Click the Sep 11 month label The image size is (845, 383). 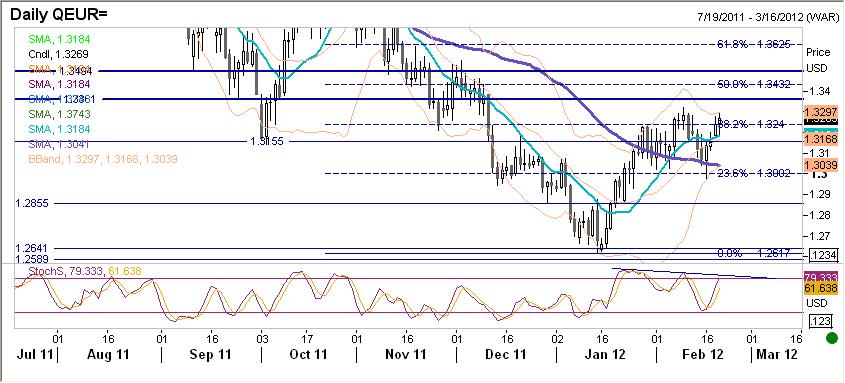pyautogui.click(x=211, y=355)
